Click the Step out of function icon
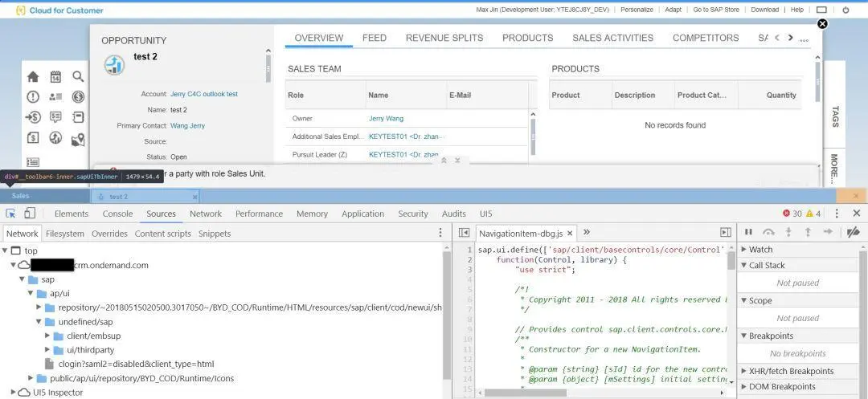Image resolution: width=868 pixels, height=399 pixels. point(808,233)
